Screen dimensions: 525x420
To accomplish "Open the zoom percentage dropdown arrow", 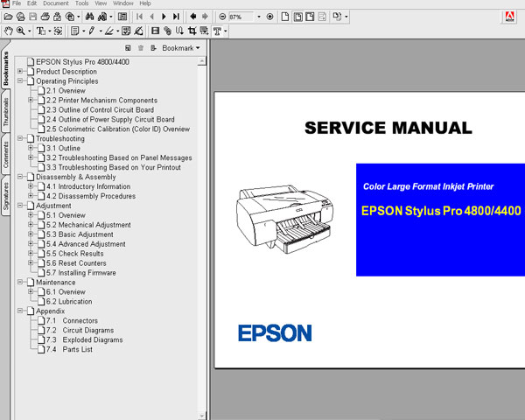I will pyautogui.click(x=259, y=17).
